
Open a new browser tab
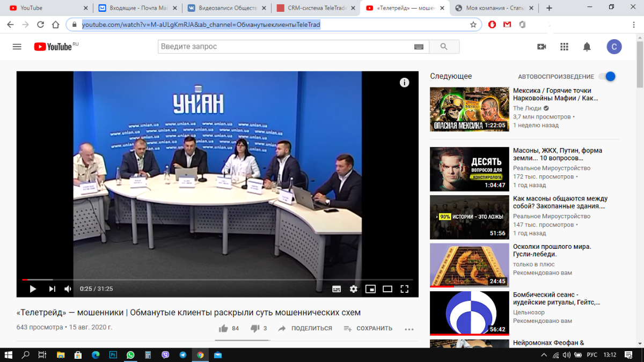[549, 8]
